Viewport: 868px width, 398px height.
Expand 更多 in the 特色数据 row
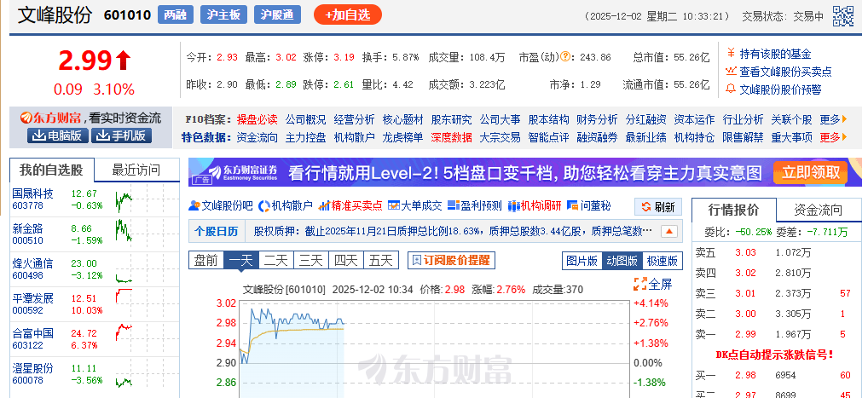(833, 137)
